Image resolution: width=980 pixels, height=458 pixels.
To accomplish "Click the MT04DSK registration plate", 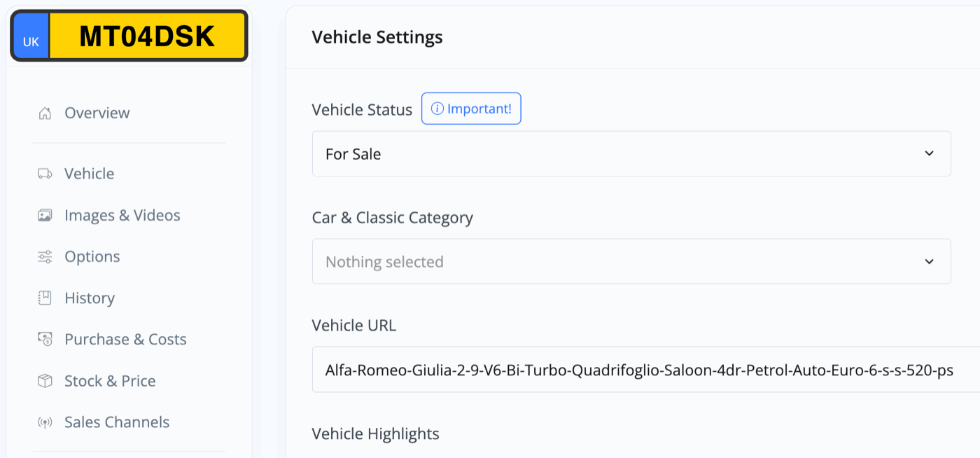I will (x=129, y=36).
